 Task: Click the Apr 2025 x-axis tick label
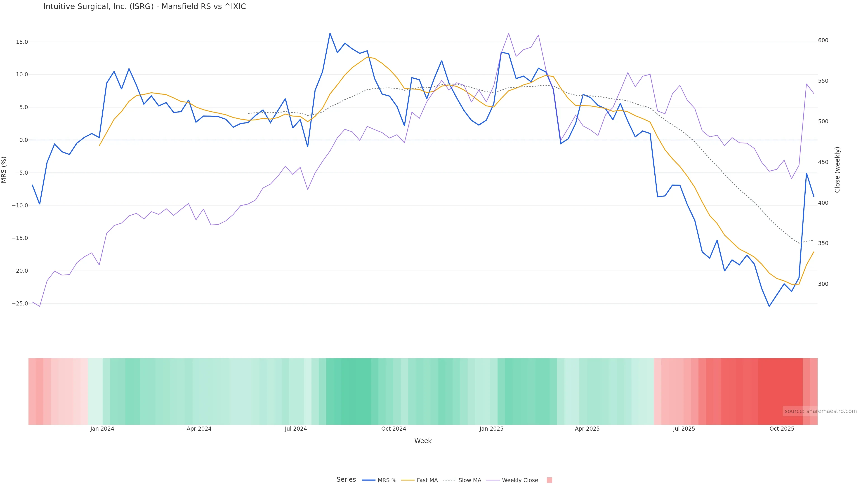pos(587,429)
